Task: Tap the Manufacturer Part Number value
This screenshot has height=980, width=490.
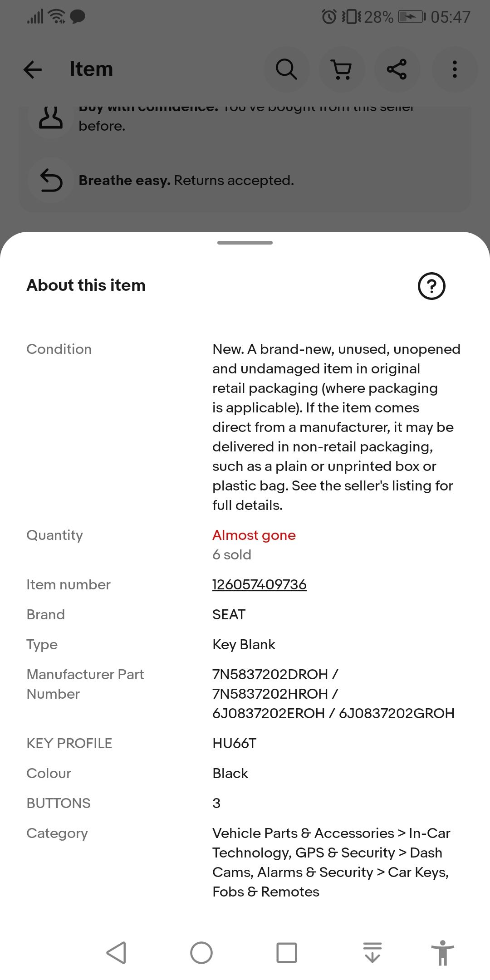Action: (333, 694)
